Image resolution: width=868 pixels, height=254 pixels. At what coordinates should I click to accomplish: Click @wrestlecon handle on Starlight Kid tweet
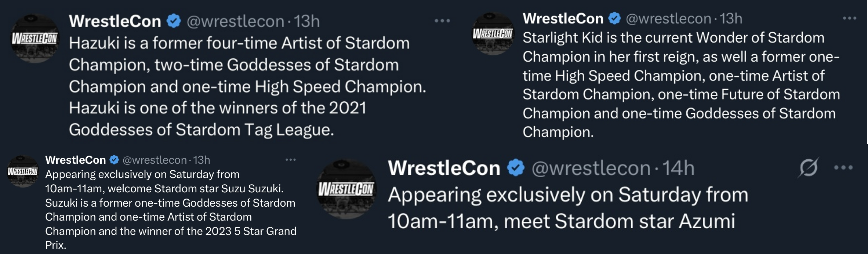click(x=668, y=18)
